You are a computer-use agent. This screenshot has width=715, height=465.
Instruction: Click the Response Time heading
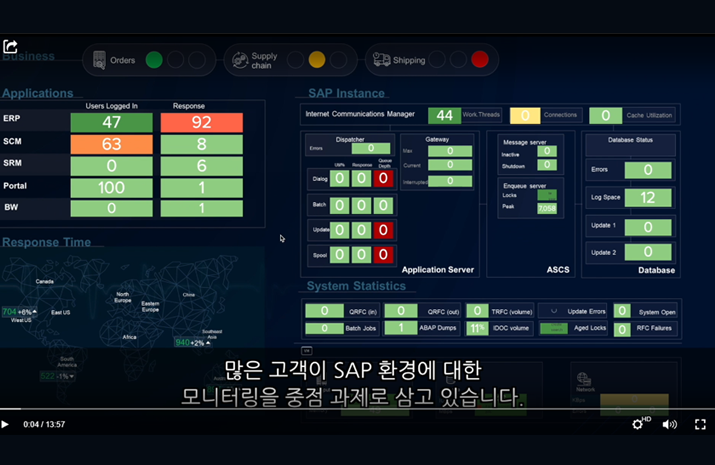tap(47, 242)
